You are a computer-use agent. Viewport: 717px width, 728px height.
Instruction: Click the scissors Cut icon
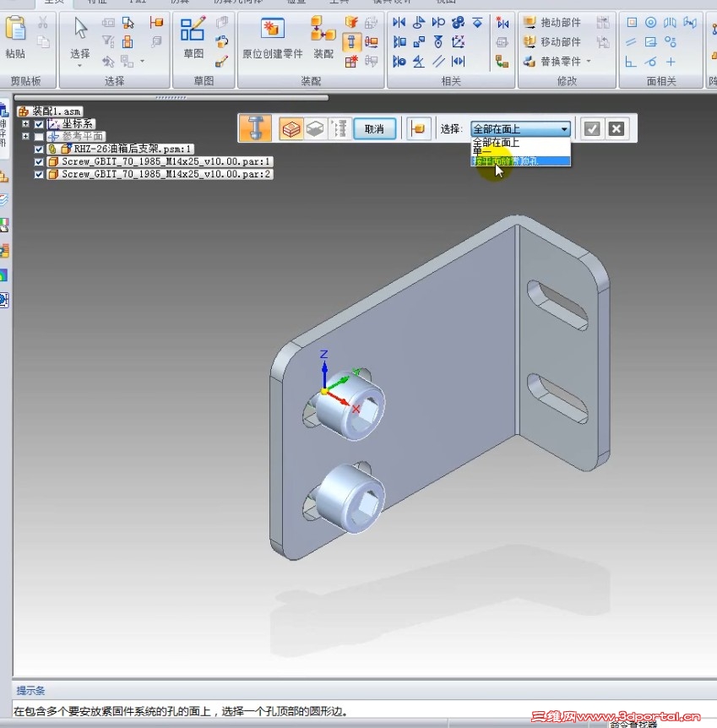click(43, 22)
